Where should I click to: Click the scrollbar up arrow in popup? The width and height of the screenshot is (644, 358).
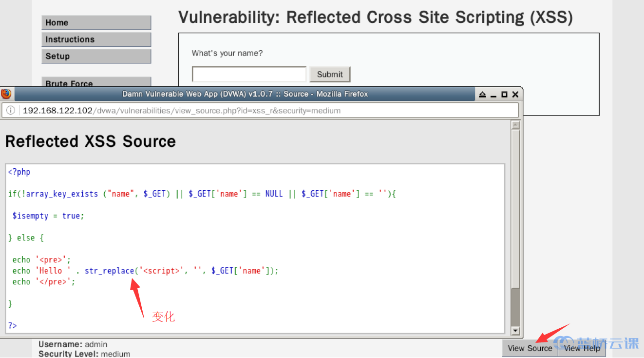(x=515, y=125)
